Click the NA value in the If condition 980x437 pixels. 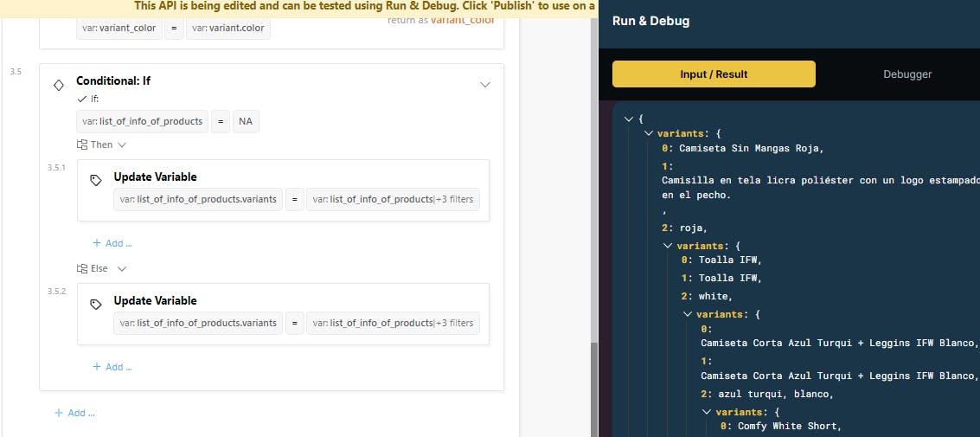point(246,121)
